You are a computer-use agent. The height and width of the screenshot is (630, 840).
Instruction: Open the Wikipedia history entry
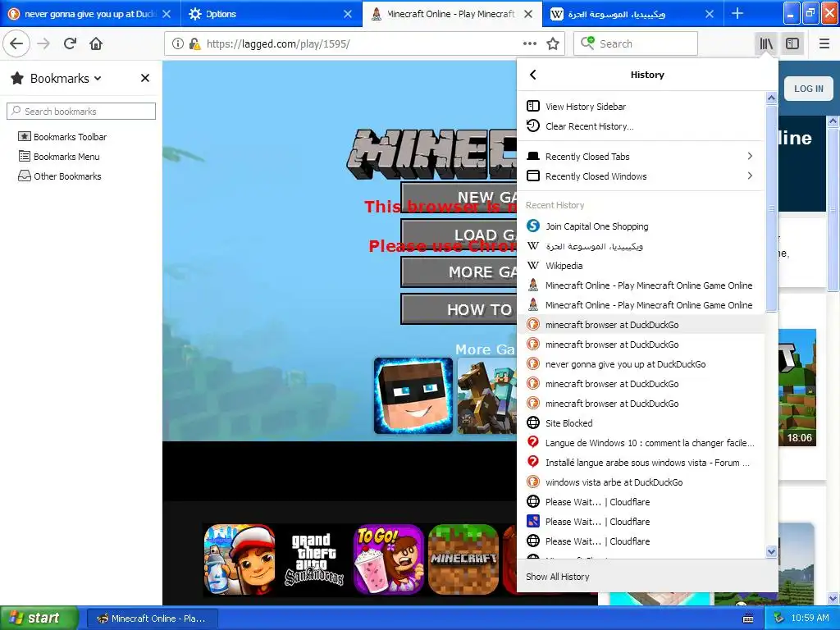click(x=641, y=266)
